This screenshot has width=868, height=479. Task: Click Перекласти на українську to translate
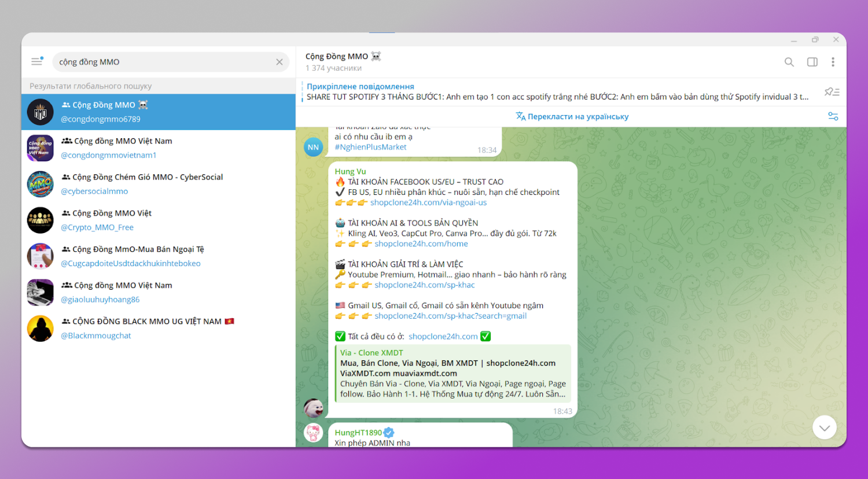pos(572,116)
